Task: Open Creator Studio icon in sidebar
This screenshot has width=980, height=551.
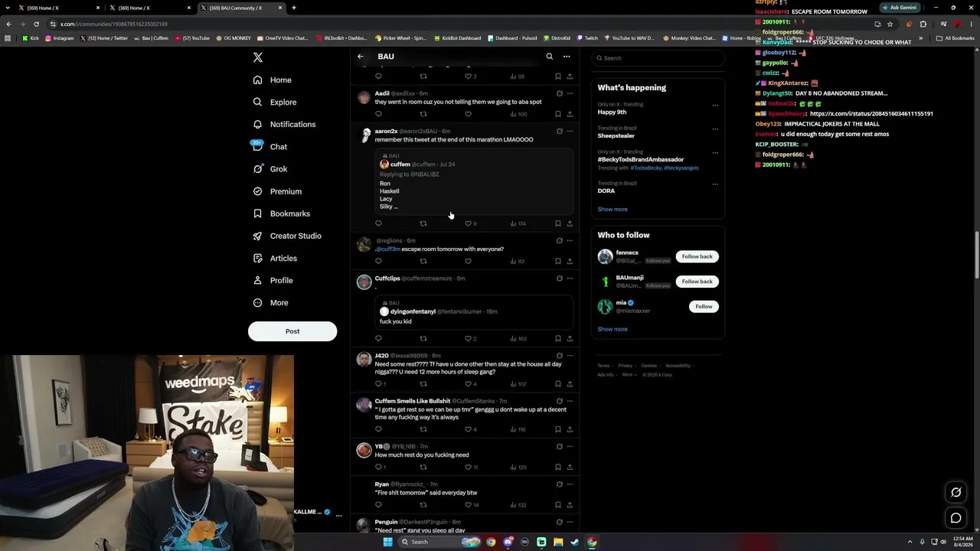Action: [x=257, y=236]
